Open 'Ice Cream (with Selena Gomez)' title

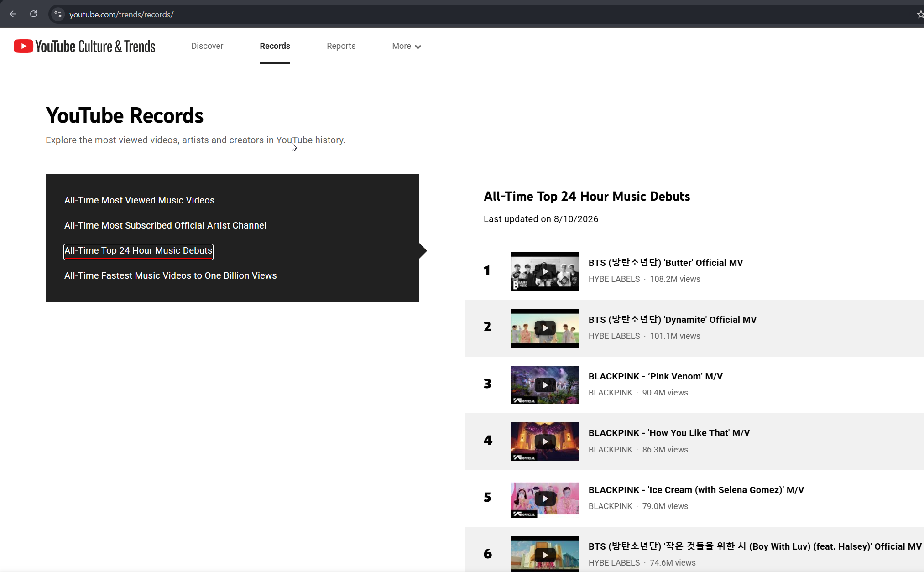coord(696,490)
